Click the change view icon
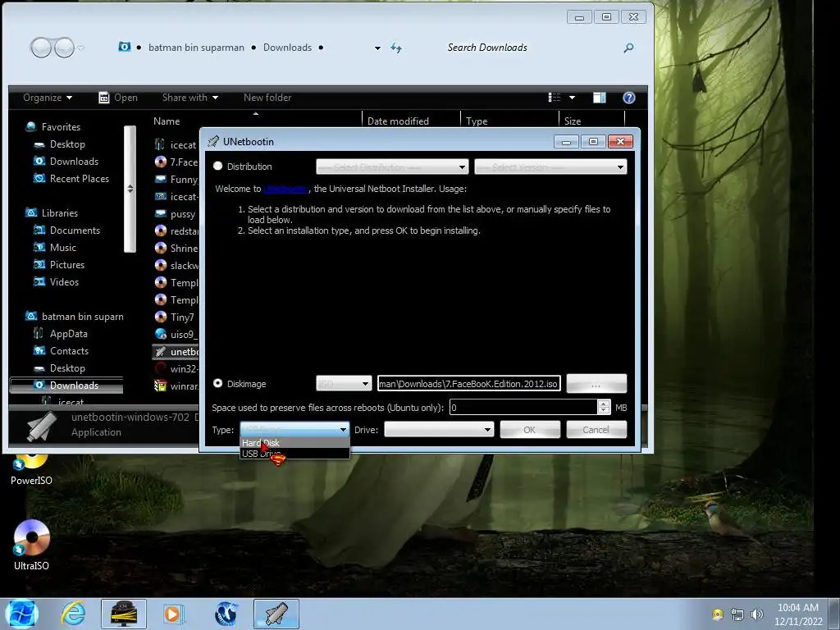Viewport: 840px width, 630px height. point(555,98)
